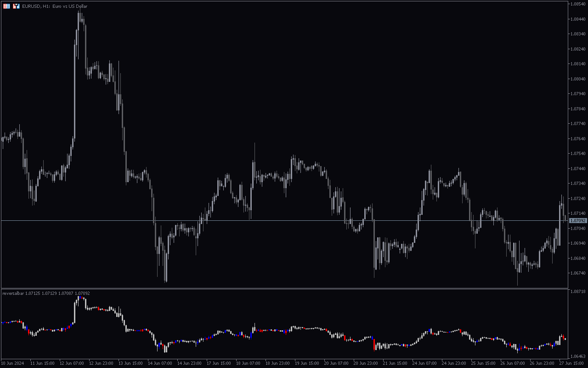The width and height of the screenshot is (588, 368).
Task: Click the 25 Jun 15:00 time label
Action: pyautogui.click(x=483, y=363)
